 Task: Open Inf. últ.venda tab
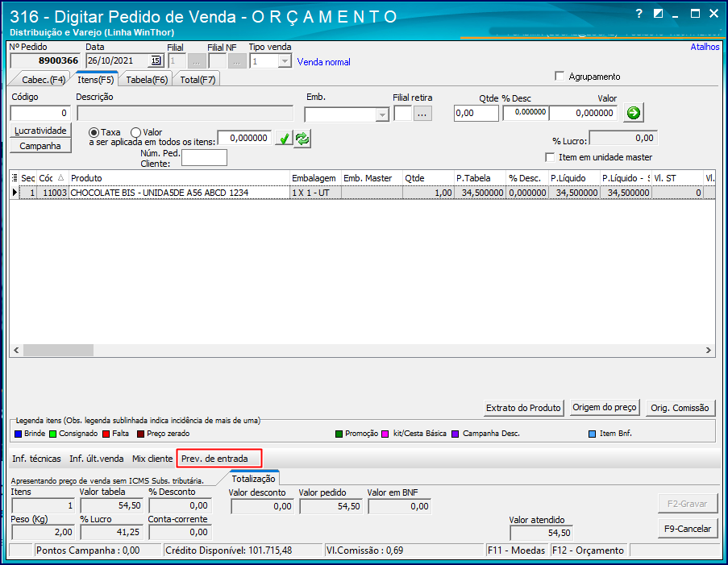pyautogui.click(x=97, y=459)
